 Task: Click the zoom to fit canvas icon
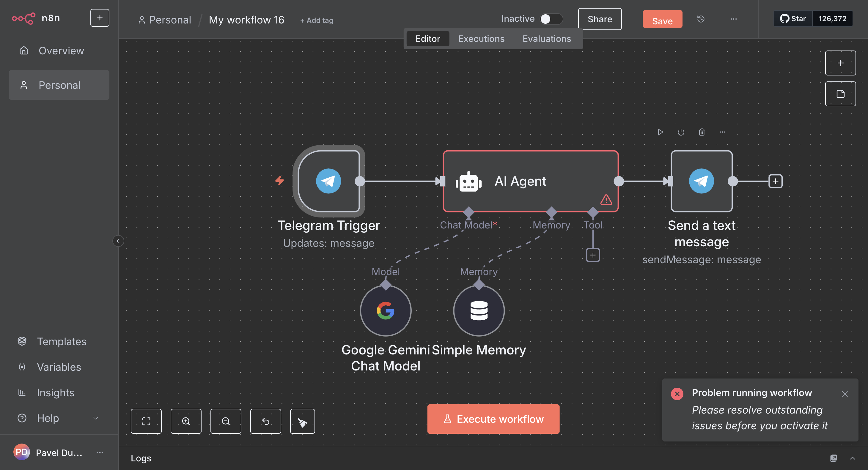tap(146, 421)
